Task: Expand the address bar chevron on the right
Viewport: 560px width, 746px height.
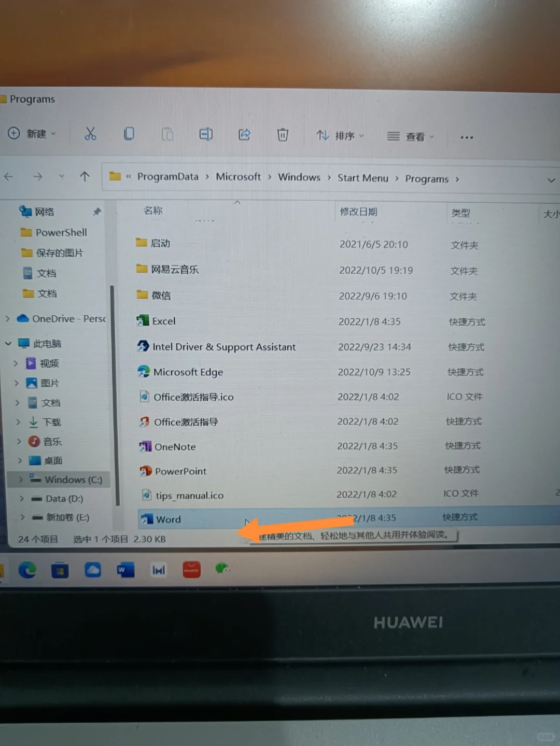Action: pos(551,180)
